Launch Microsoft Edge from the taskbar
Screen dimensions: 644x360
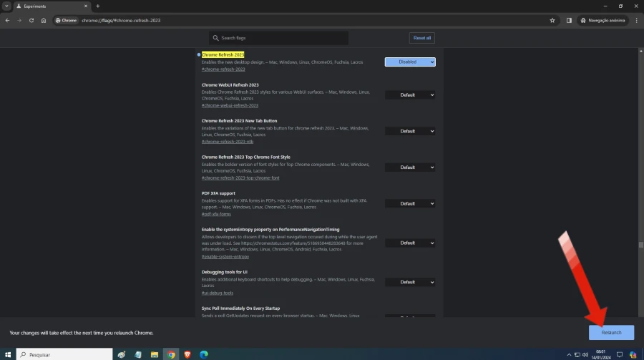(x=204, y=354)
